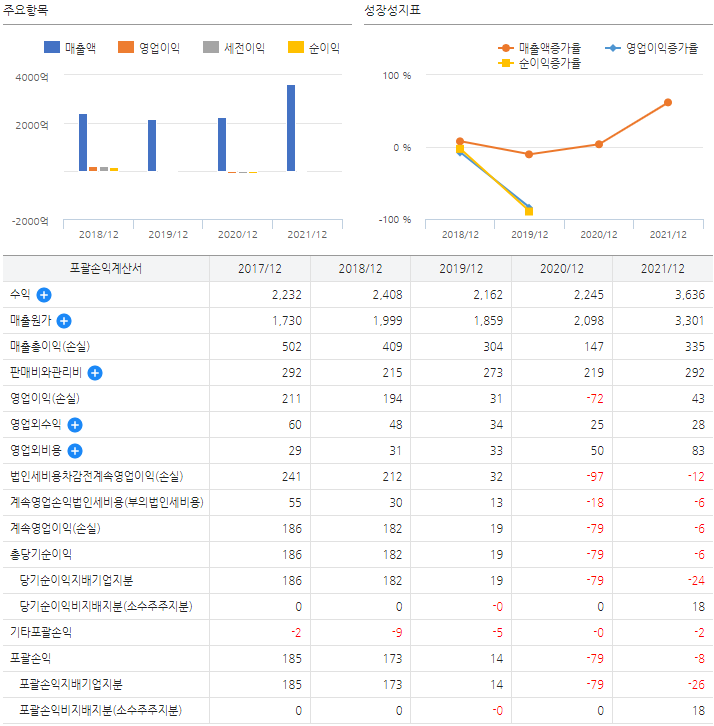
Task: Click the 영업이익(손실) row label
Action: 45,398
